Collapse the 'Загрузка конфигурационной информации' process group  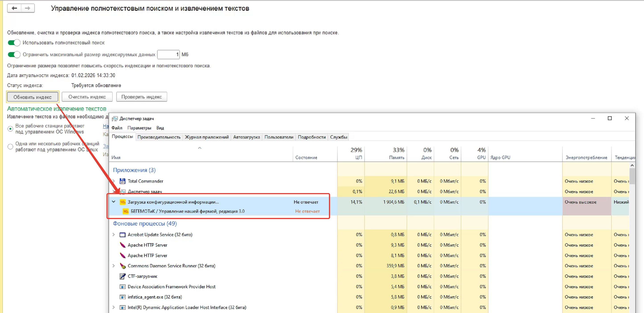point(114,202)
